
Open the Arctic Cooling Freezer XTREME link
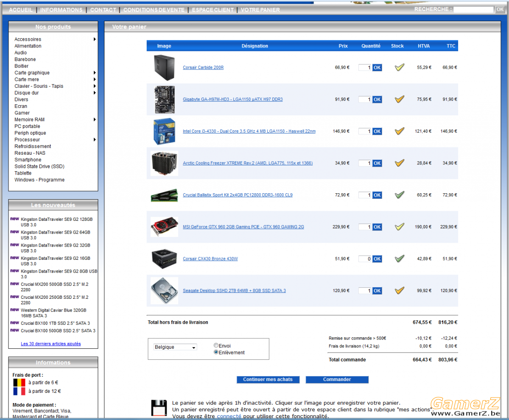248,163
